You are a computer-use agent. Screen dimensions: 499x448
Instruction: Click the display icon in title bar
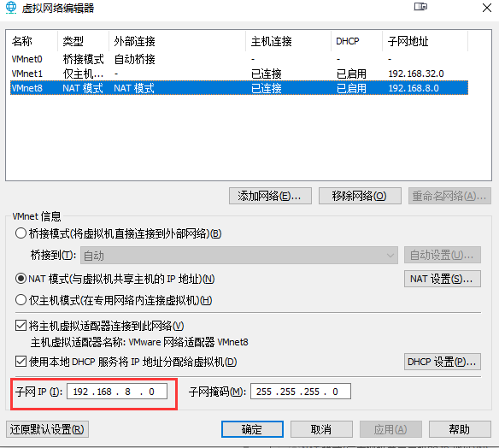click(420, 7)
